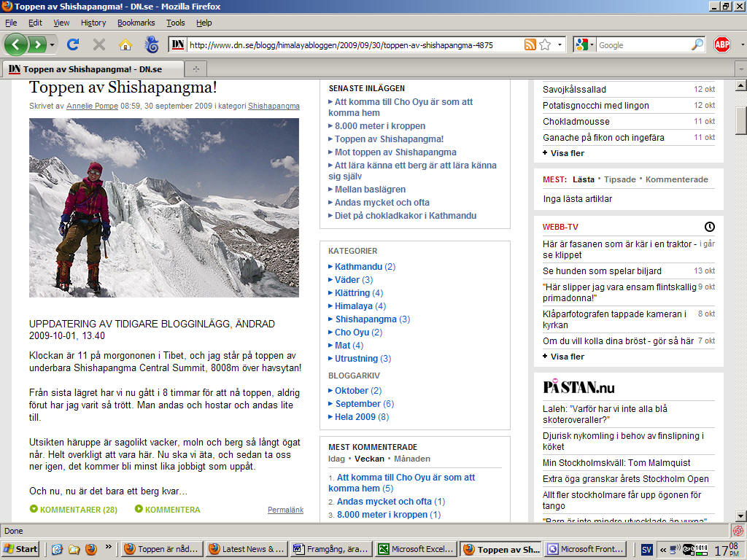The height and width of the screenshot is (560, 747).
Task: Expand quick launch overflow chevron on taskbar
Action: click(109, 546)
